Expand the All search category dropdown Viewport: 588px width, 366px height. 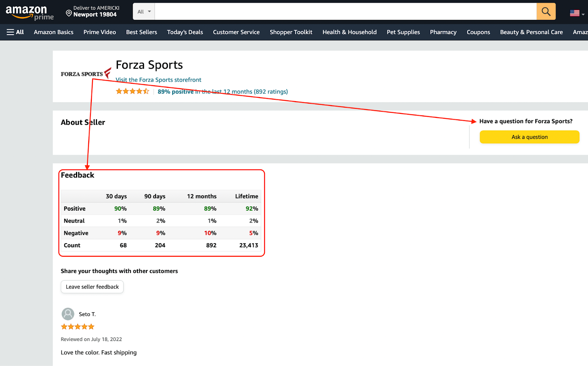tap(144, 11)
